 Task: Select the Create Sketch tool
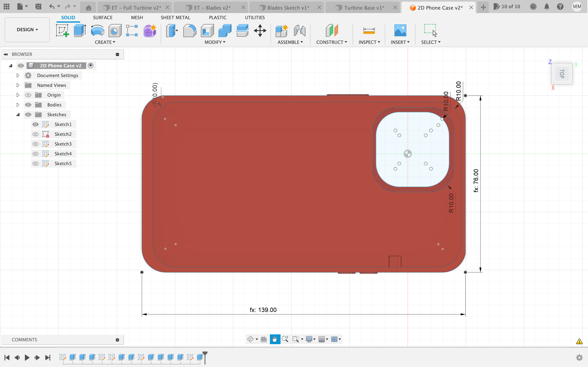pyautogui.click(x=62, y=31)
